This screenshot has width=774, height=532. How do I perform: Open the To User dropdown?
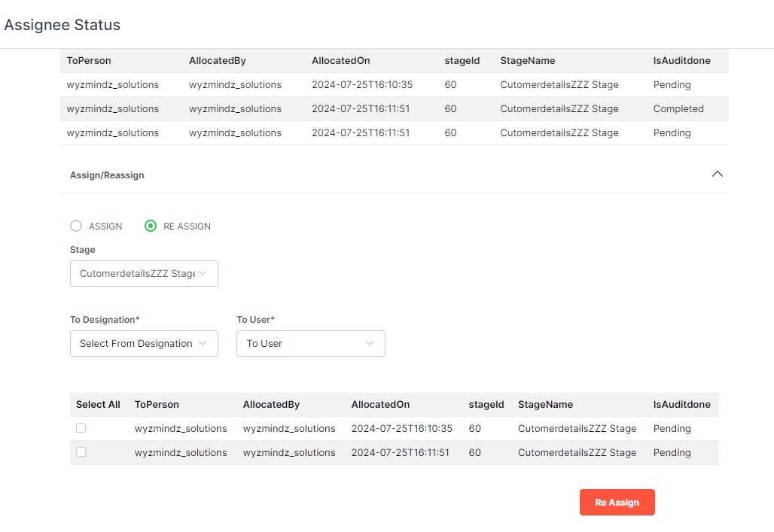(310, 344)
